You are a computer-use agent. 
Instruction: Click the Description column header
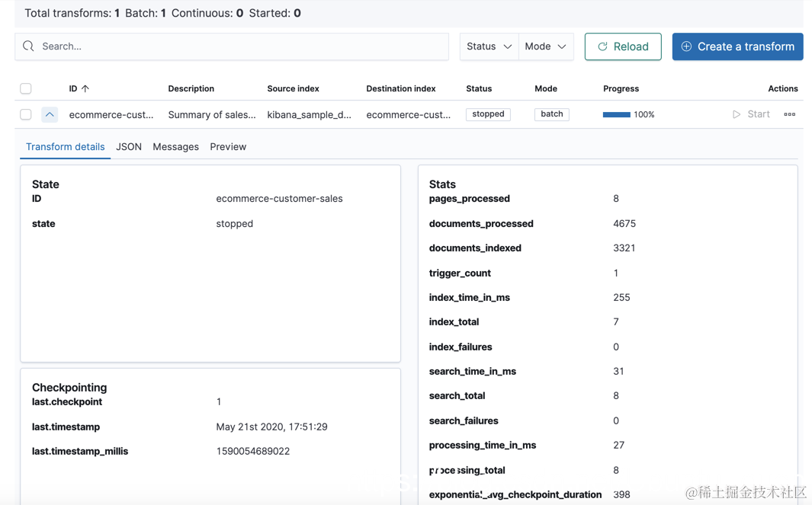[191, 88]
